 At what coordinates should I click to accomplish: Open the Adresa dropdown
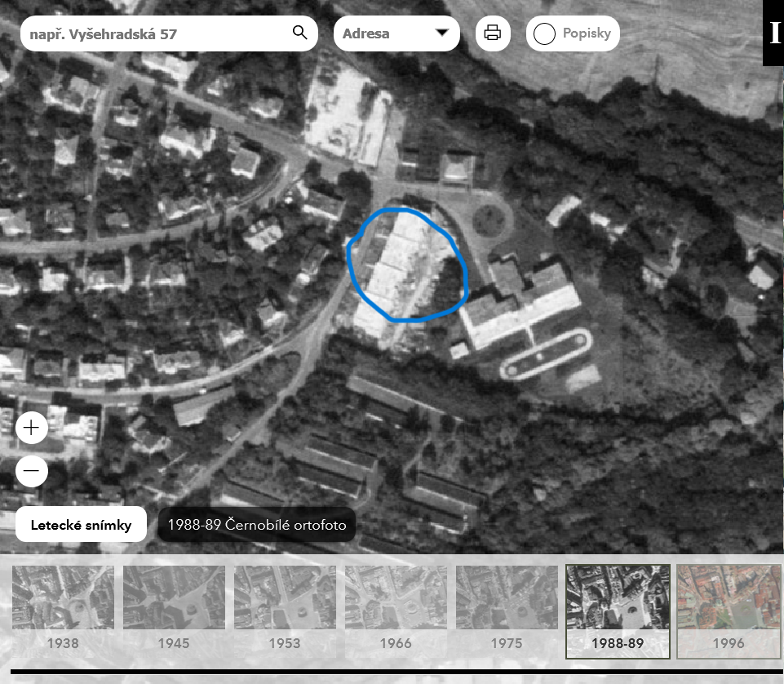[x=396, y=33]
